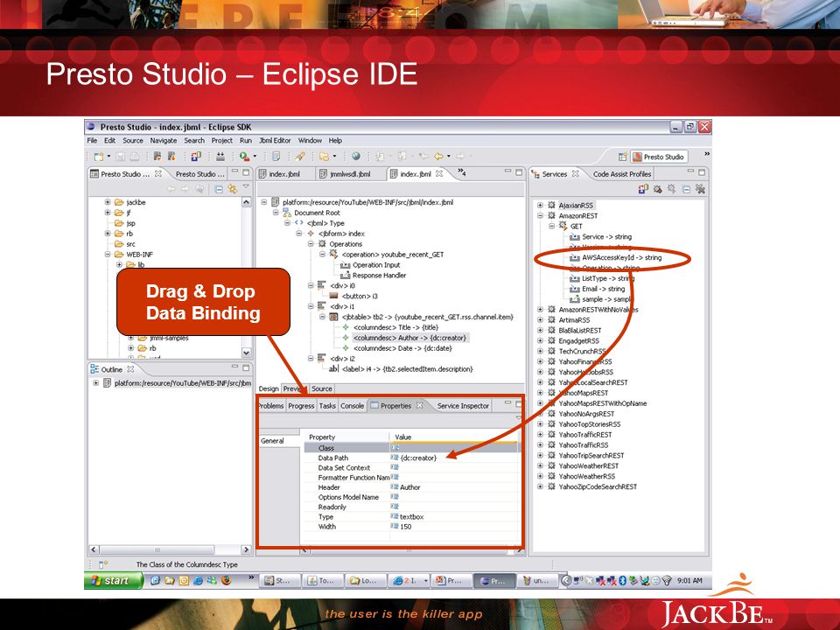Open the Navigate menu

pos(164,140)
